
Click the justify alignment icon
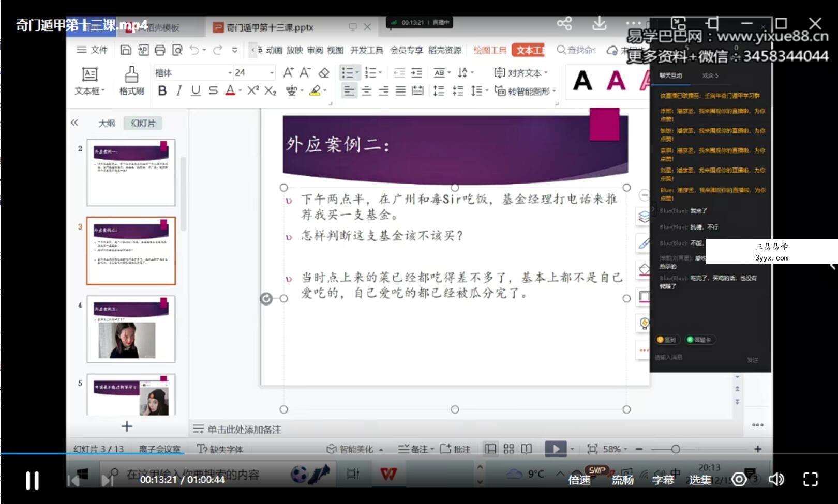(x=400, y=91)
